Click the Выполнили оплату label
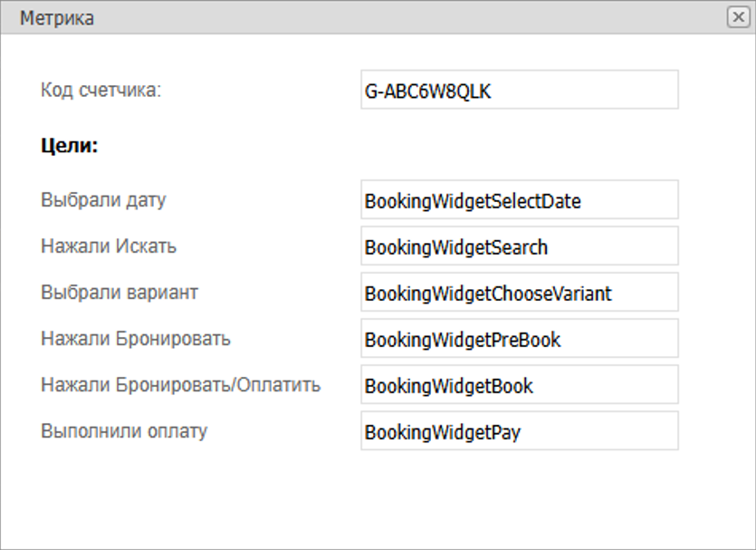The width and height of the screenshot is (756, 550). 124,431
